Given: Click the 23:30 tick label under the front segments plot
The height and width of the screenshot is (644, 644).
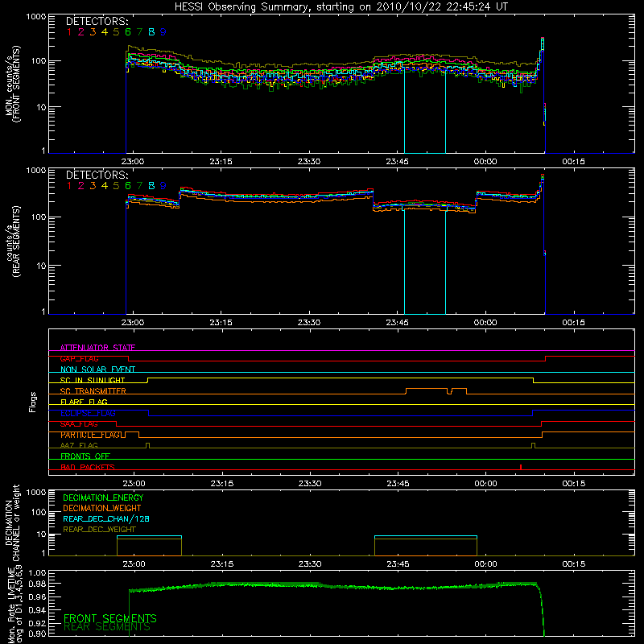Looking at the screenshot, I should point(309,162).
